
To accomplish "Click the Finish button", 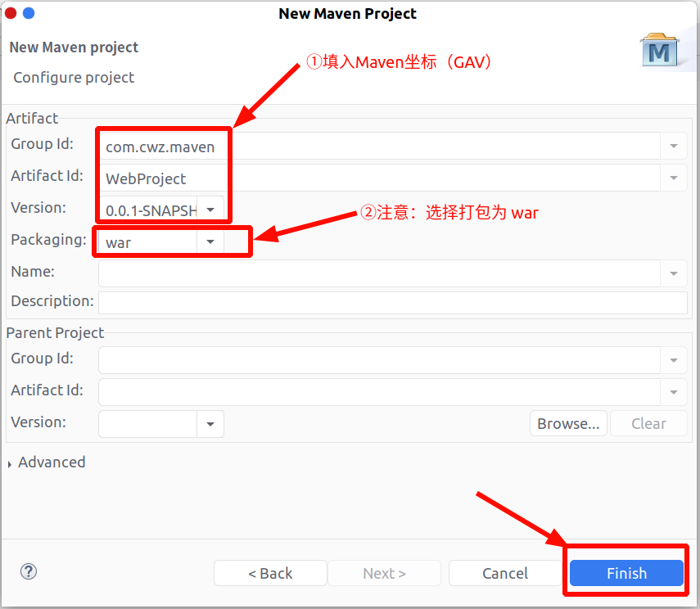I will 626,573.
